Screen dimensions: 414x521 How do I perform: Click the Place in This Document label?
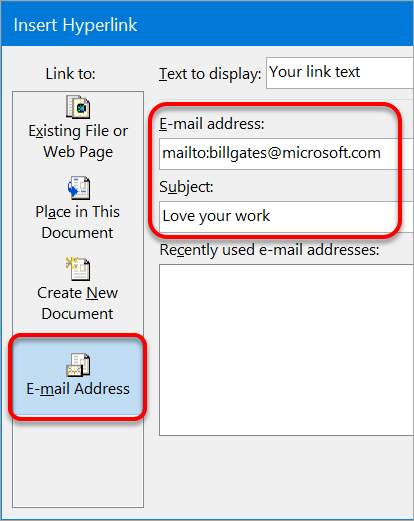point(78,222)
